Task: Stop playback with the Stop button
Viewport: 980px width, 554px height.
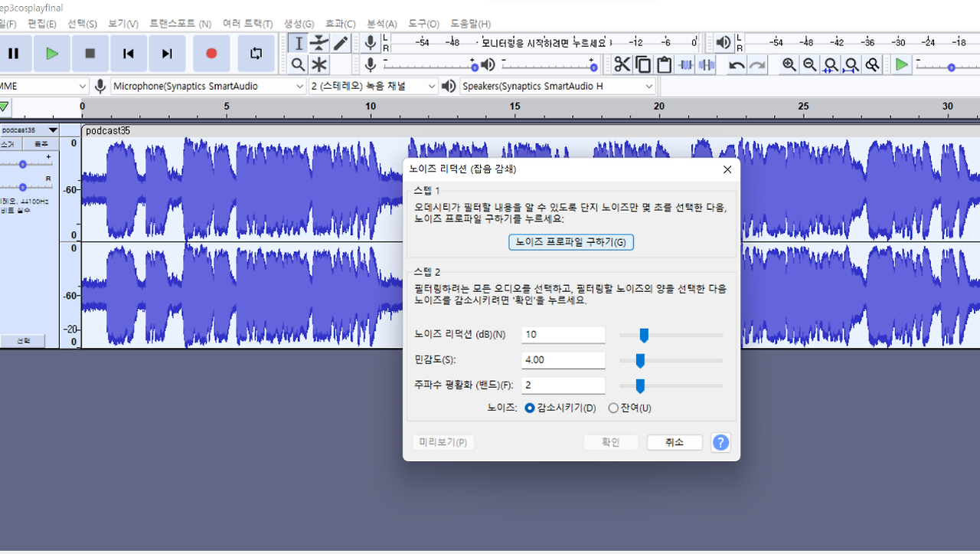Action: pyautogui.click(x=90, y=54)
